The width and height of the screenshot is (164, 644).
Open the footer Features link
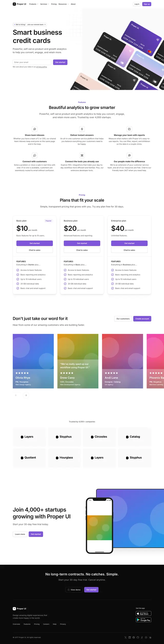click(x=27, y=624)
